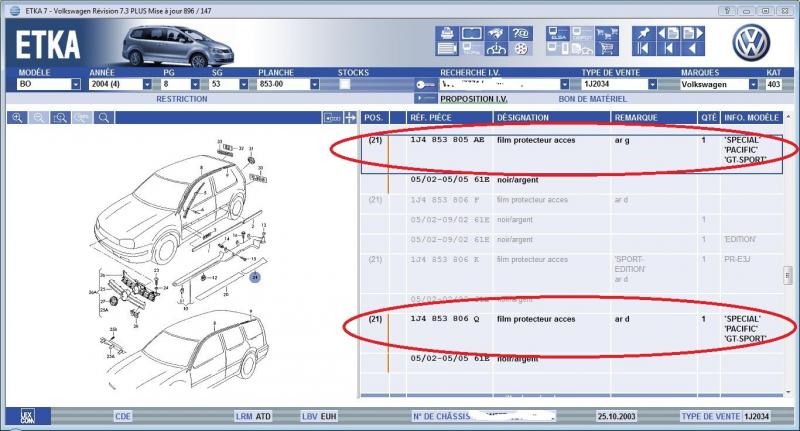Click the plain left triangle arrow icon

(x=693, y=49)
